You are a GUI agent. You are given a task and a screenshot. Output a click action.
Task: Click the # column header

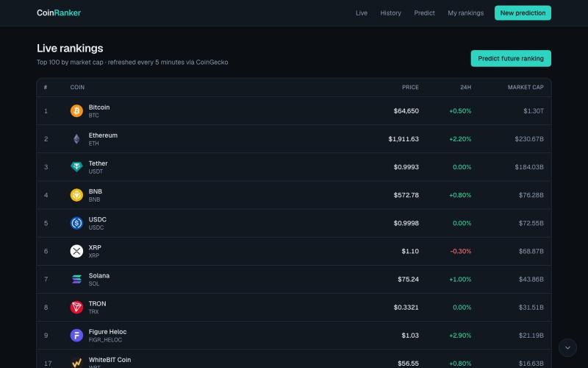click(46, 87)
